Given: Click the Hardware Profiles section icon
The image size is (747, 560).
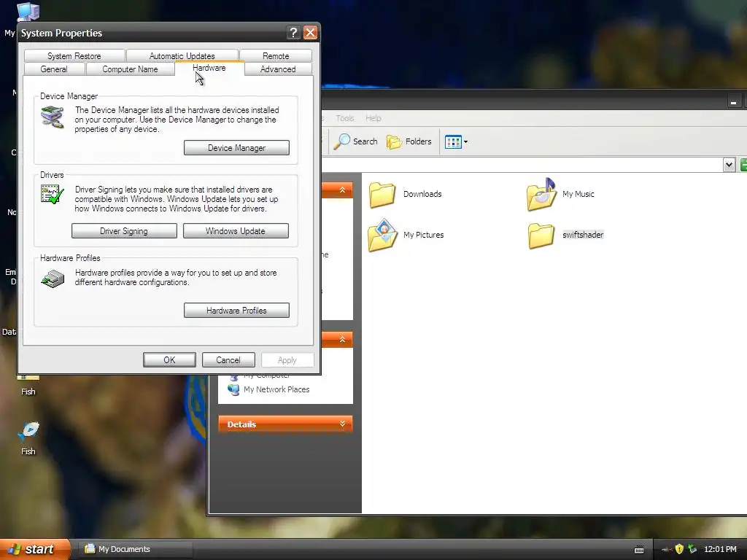Looking at the screenshot, I should click(53, 279).
